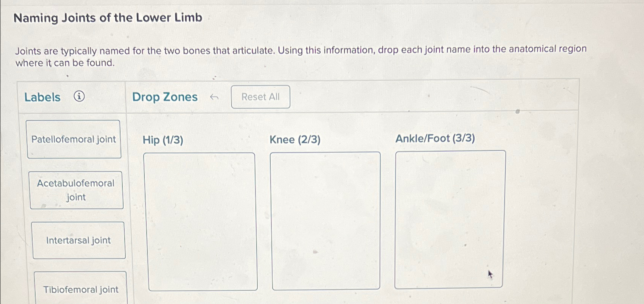Click the undo arrow beside Drop Zones

(214, 97)
